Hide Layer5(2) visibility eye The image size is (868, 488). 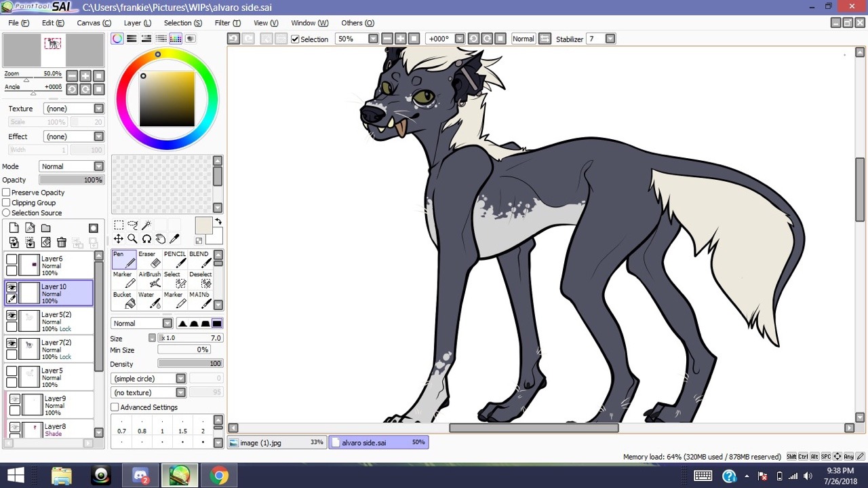12,316
